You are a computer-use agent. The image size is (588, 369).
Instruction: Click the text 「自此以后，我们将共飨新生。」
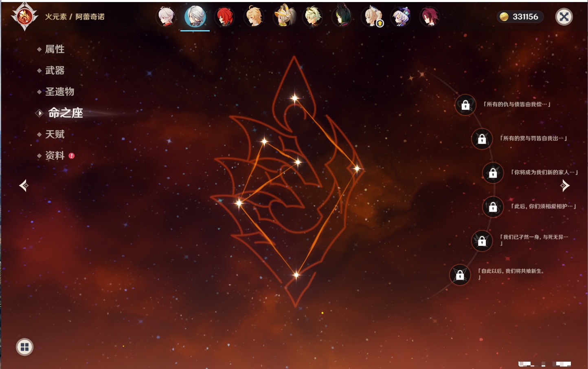coord(511,274)
